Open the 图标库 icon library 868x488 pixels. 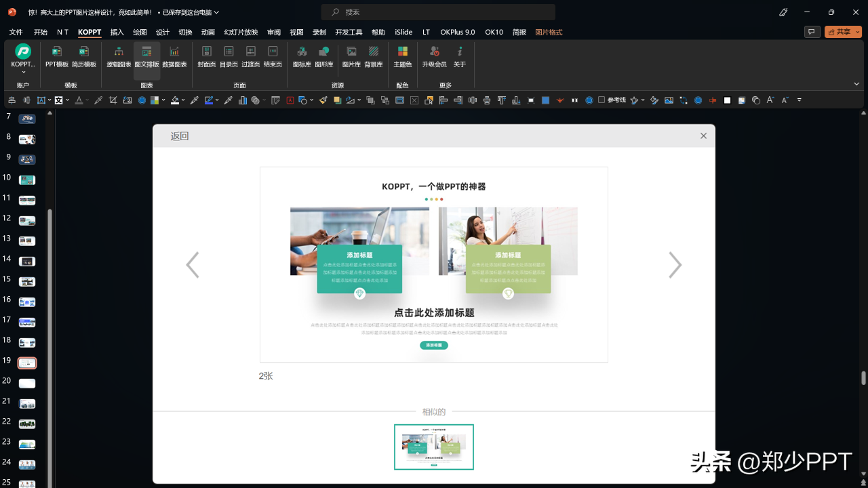point(302,56)
